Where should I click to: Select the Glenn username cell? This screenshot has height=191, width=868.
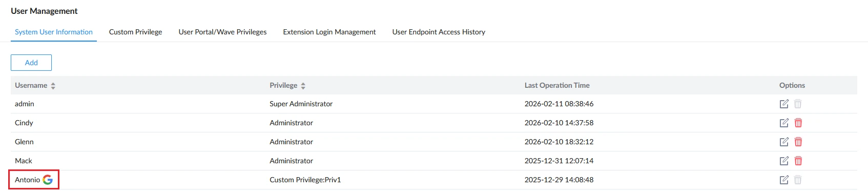tap(24, 142)
